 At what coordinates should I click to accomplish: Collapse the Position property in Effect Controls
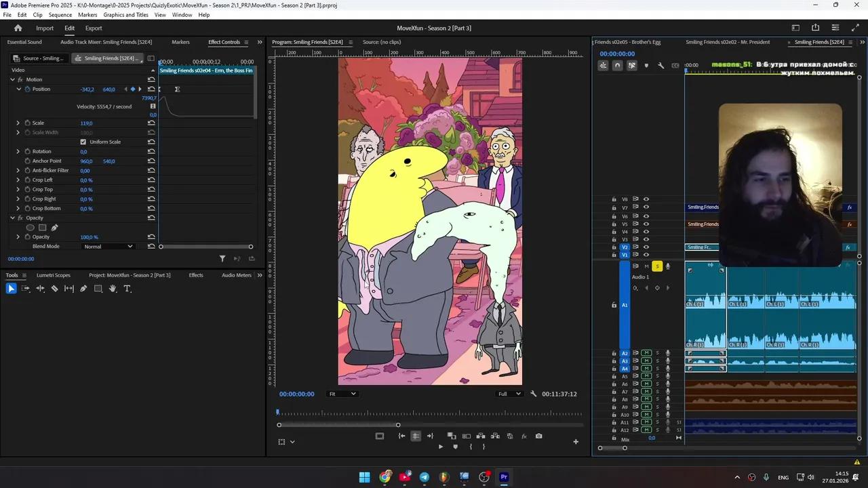(18, 89)
